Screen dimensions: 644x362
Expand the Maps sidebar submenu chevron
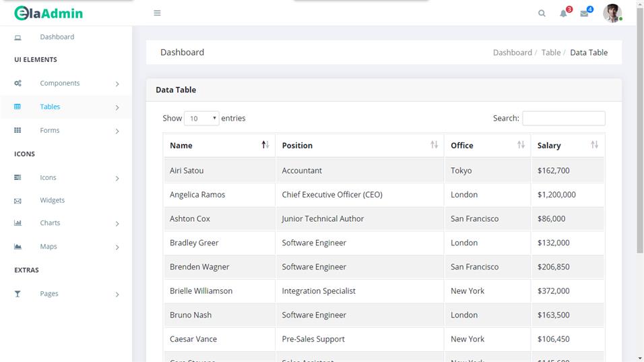(x=117, y=247)
